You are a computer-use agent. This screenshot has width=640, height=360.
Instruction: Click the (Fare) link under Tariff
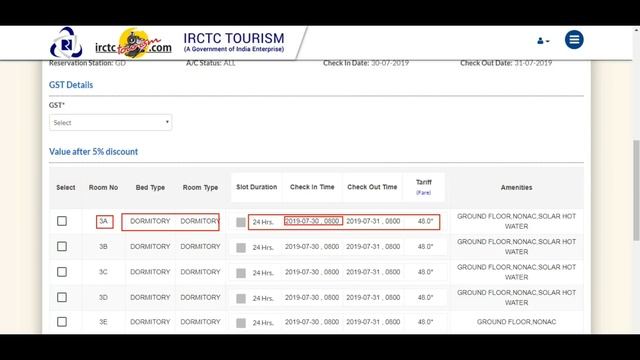pos(424,193)
